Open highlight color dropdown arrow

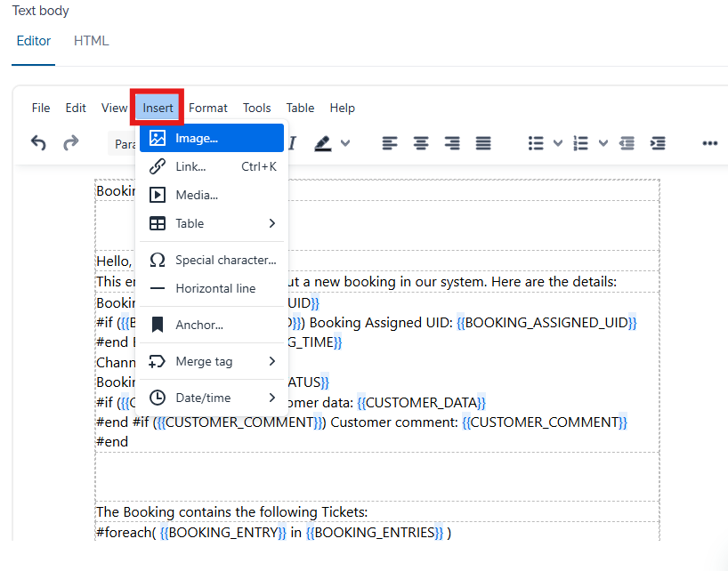[x=345, y=143]
